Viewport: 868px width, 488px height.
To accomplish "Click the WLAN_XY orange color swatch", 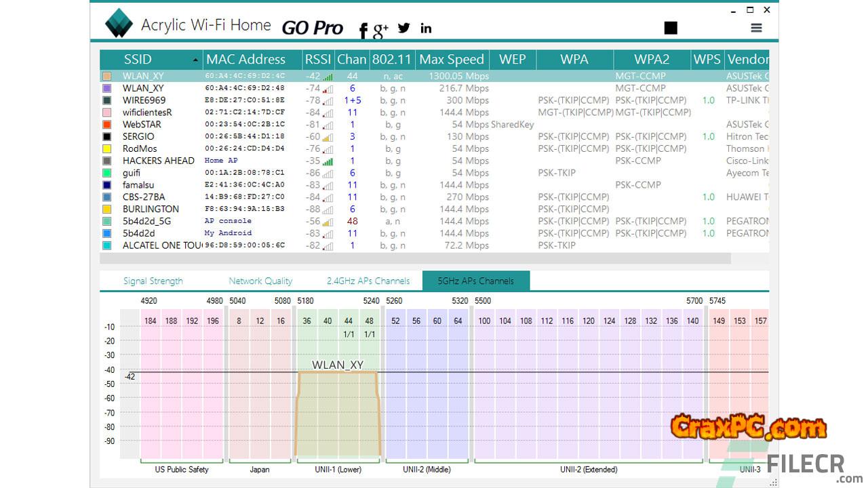I will click(x=106, y=77).
